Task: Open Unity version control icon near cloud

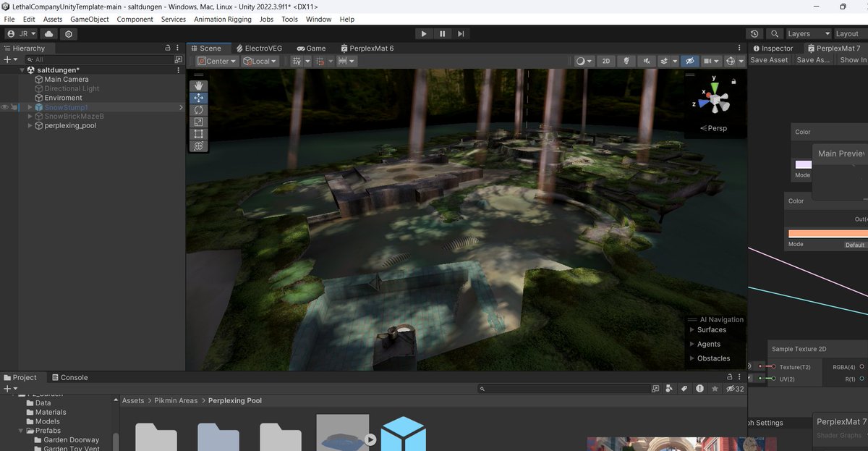Action: (69, 34)
